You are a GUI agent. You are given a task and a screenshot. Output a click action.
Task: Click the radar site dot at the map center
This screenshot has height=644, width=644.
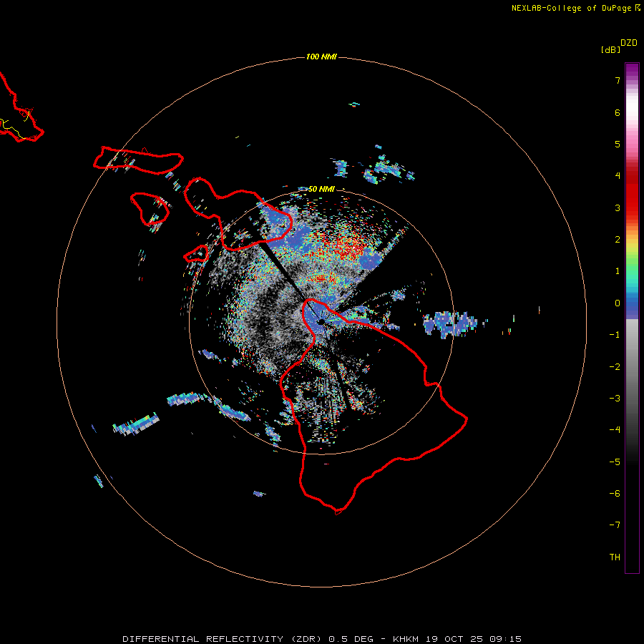coord(321,321)
